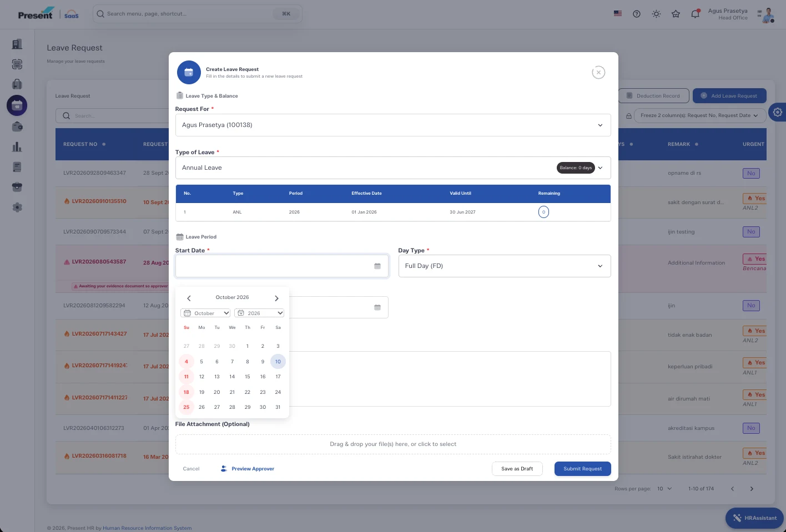Open the help question mark icon

[637, 14]
